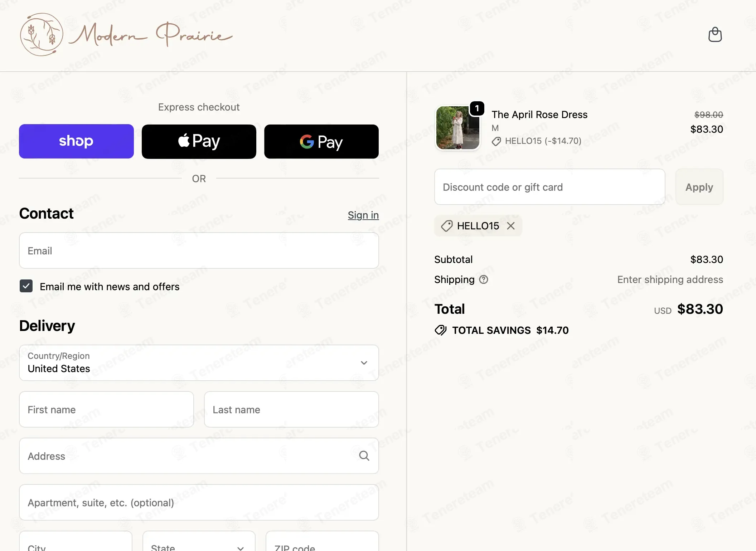Image resolution: width=756 pixels, height=551 pixels.
Task: Click the Delivery section heading
Action: click(47, 326)
